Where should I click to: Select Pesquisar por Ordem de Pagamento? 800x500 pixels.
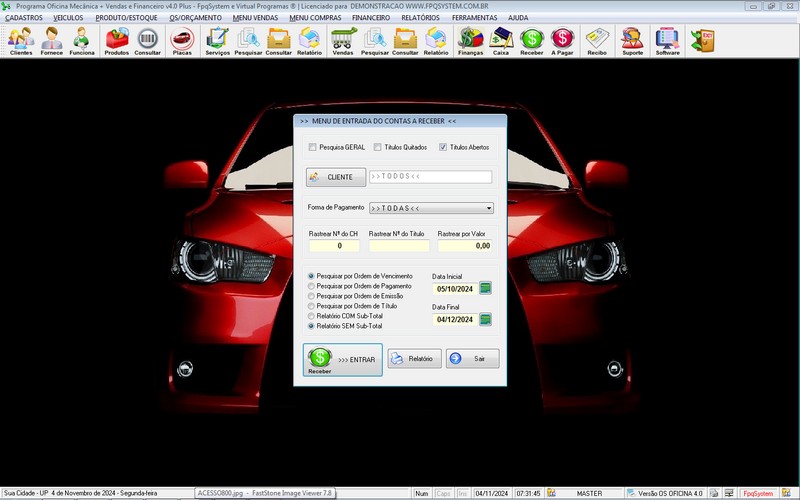coord(311,286)
